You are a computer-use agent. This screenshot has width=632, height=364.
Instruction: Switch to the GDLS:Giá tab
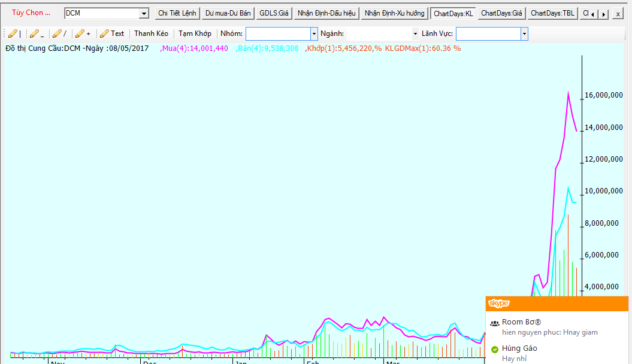coord(274,13)
